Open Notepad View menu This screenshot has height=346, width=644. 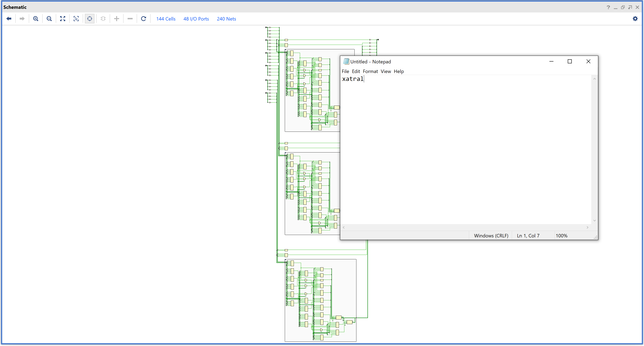pyautogui.click(x=386, y=71)
